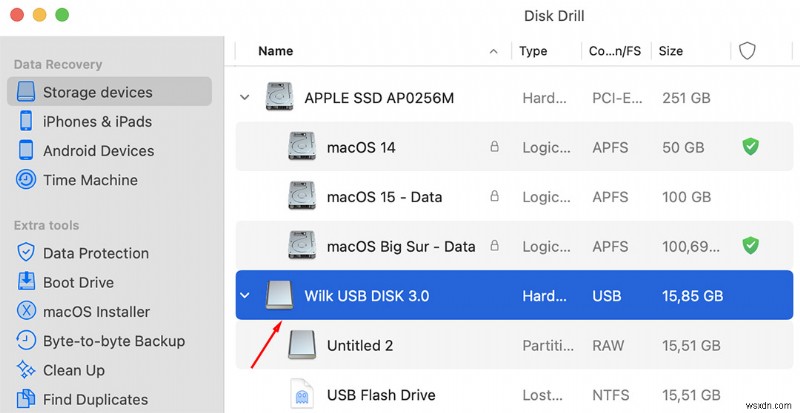This screenshot has height=413, width=800.
Task: Open Data Protection tool
Action: [95, 253]
